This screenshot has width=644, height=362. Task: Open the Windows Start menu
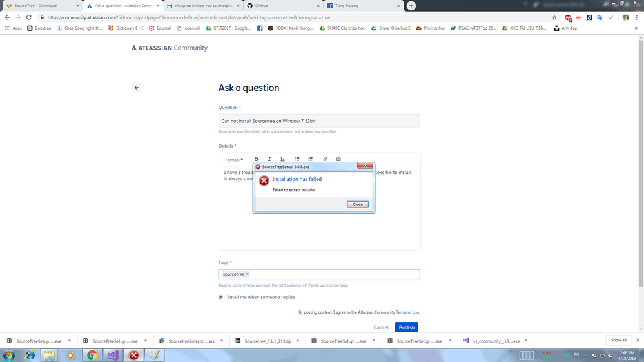pos(8,356)
